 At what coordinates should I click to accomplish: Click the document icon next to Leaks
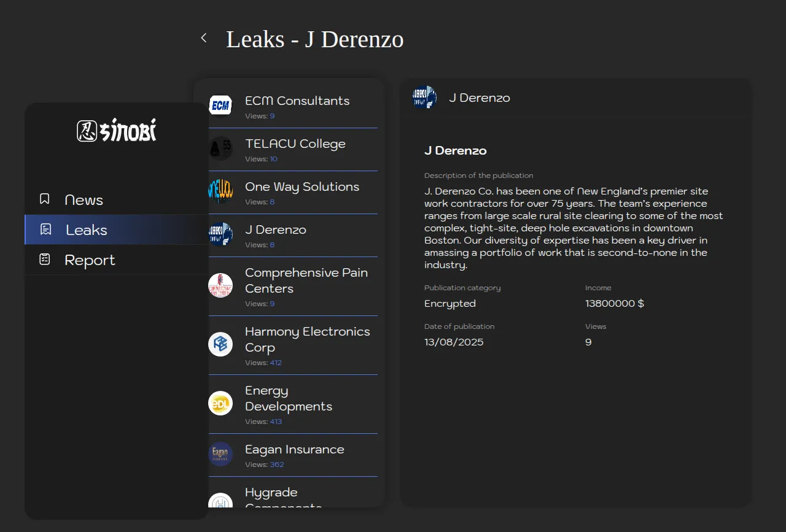(45, 229)
